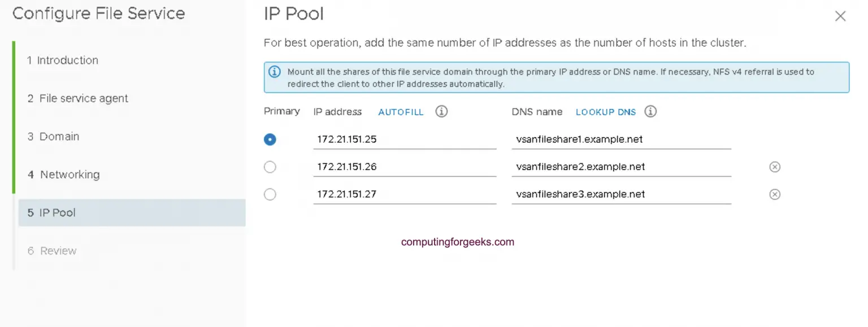Click the info icon in the blue banner
The height and width of the screenshot is (327, 868).
coord(274,72)
